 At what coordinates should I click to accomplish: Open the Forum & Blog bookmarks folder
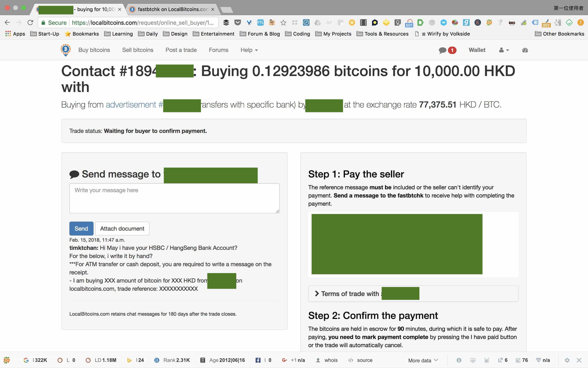260,34
